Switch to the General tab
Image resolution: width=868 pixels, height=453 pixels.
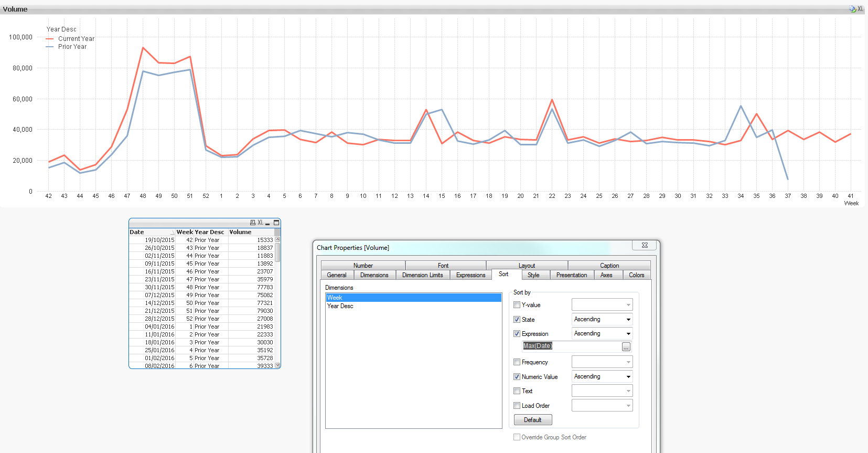(x=337, y=275)
